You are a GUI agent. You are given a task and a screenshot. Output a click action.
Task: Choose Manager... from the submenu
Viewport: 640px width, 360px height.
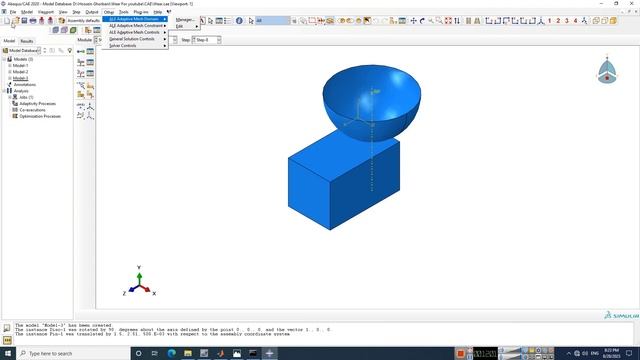(185, 20)
